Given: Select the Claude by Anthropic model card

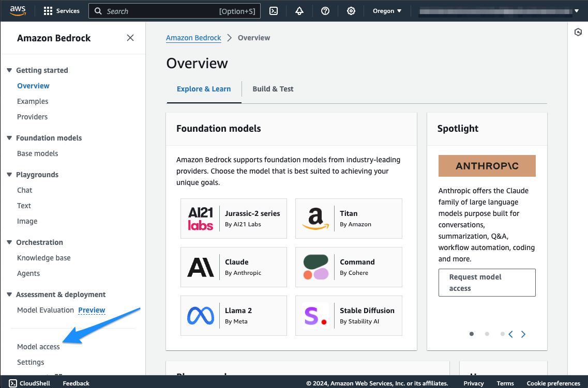Looking at the screenshot, I should pos(234,267).
